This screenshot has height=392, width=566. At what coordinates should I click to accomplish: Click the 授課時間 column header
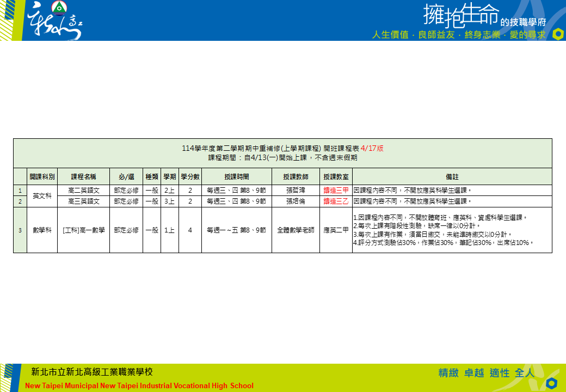[236, 177]
